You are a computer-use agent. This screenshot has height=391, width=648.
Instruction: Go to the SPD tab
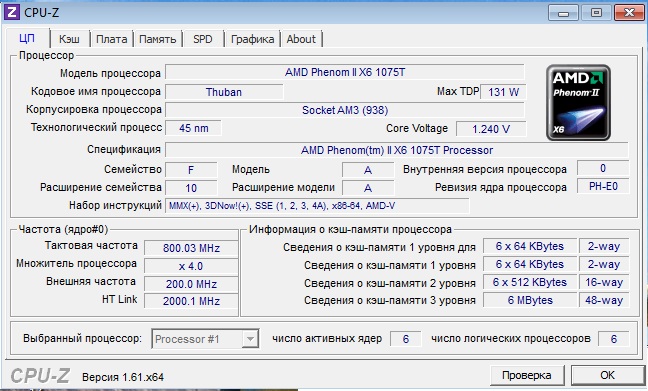point(202,39)
